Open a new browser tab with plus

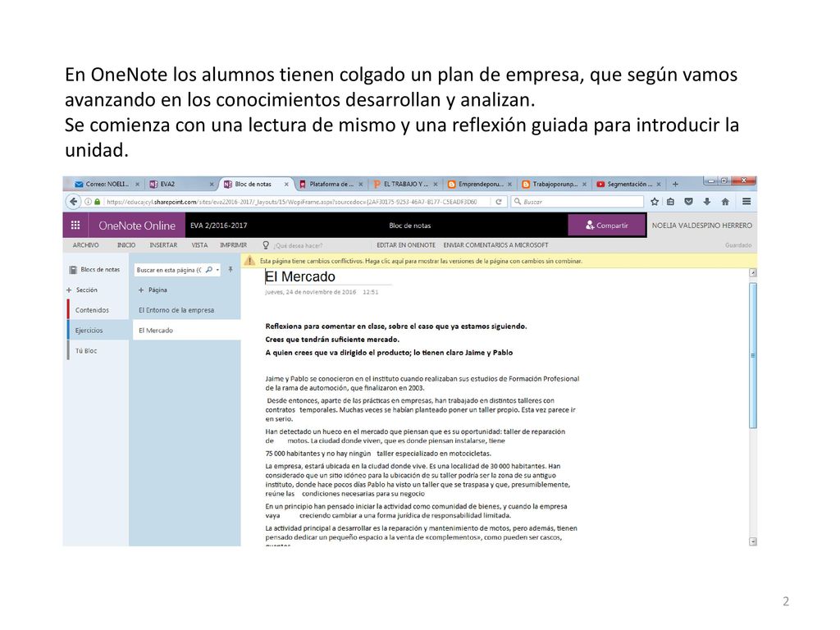676,184
